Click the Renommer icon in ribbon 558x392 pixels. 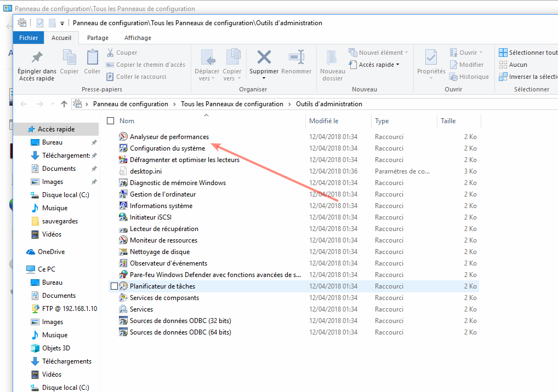point(296,57)
